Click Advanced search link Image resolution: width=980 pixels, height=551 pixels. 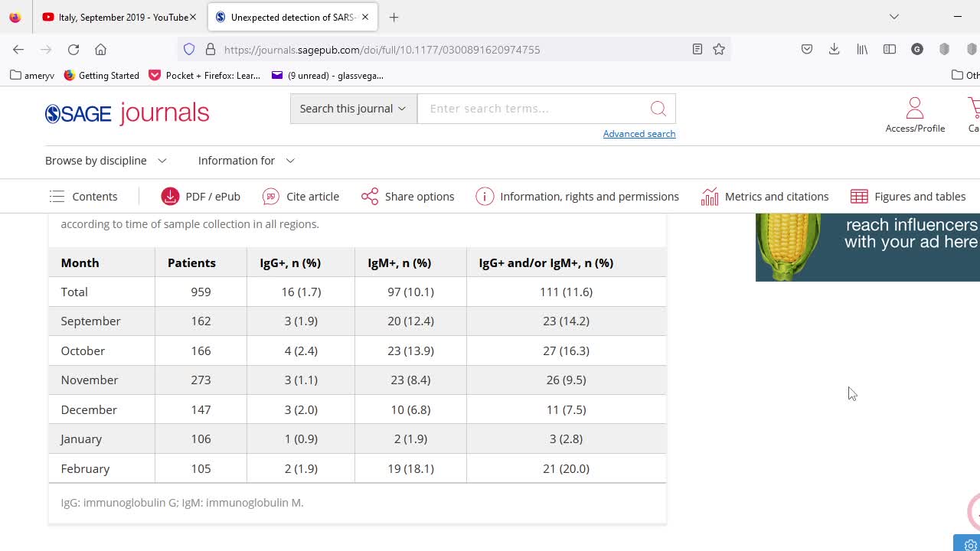point(639,134)
